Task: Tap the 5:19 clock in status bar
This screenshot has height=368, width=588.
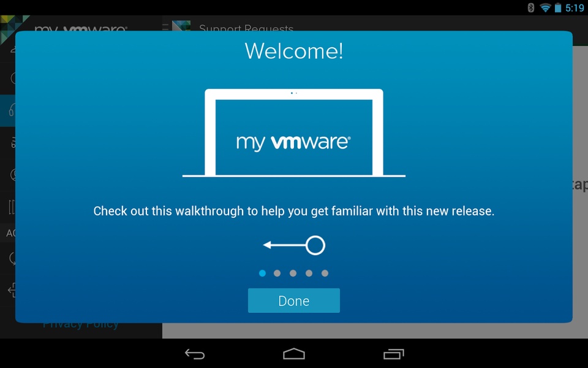Action: [575, 8]
